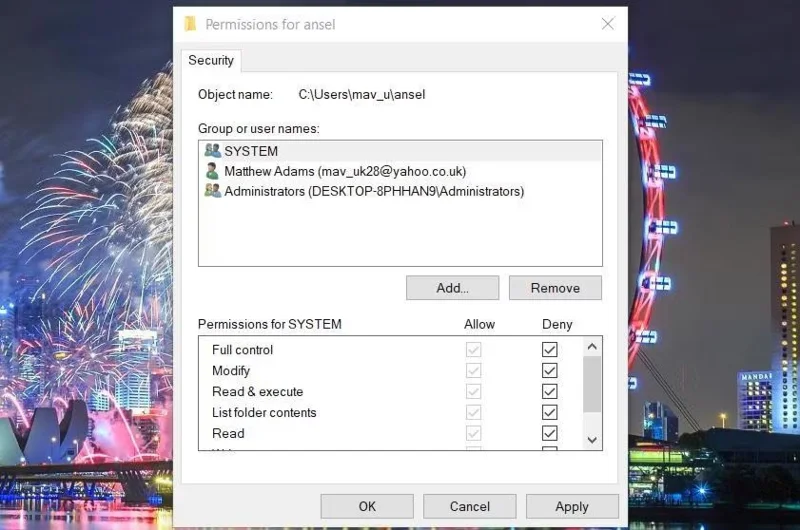Image resolution: width=800 pixels, height=530 pixels.
Task: Click the Administrators group icon
Action: (x=212, y=191)
